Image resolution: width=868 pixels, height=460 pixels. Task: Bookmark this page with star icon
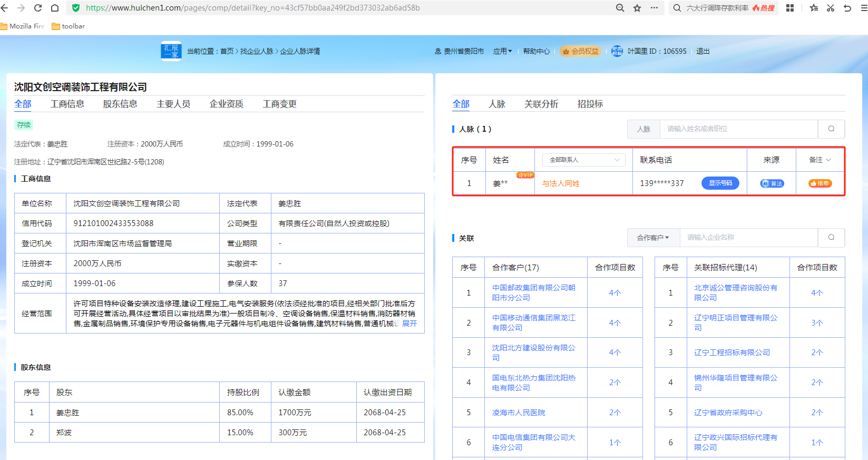637,8
